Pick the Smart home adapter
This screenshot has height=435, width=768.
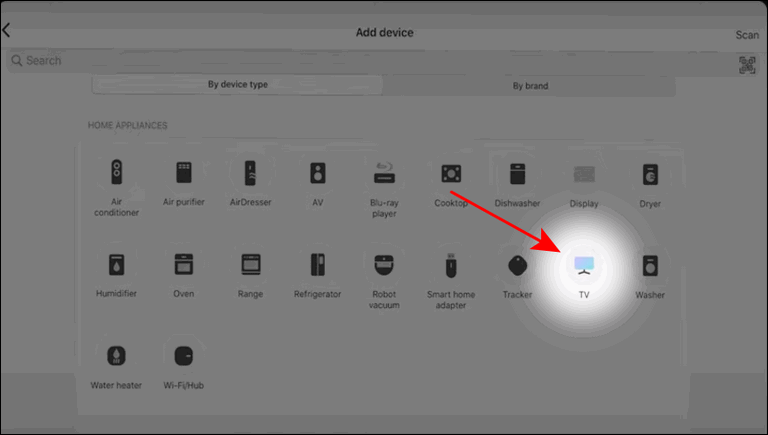451,266
